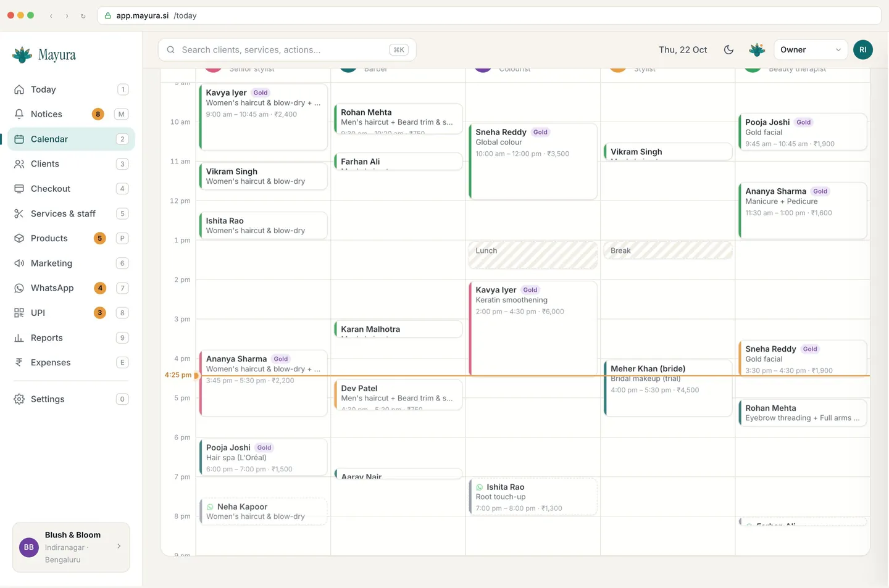This screenshot has width=889, height=588.
Task: Open Ananya Sharma Manicure + Pedicure appointment
Action: [x=803, y=210]
